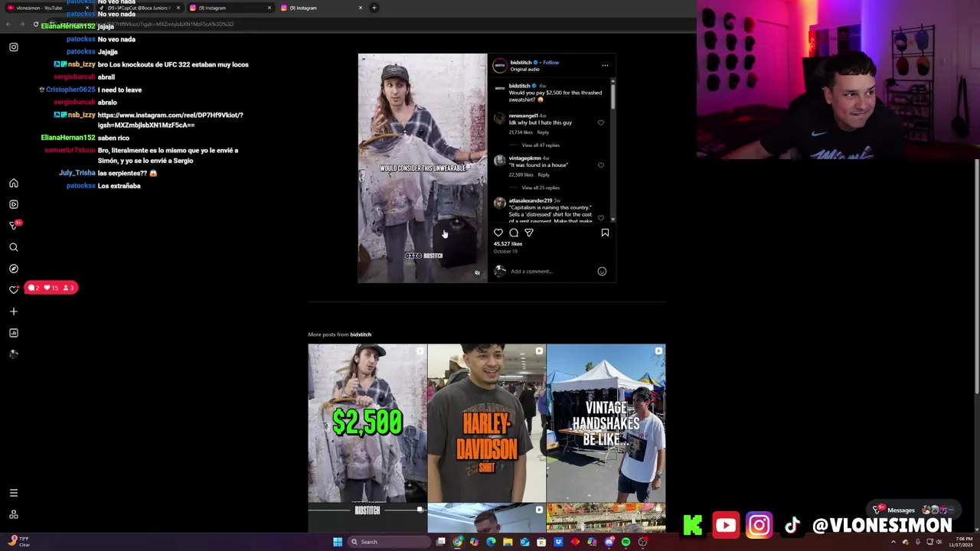
Task: Like atlasalexander219's comment
Action: (x=600, y=218)
